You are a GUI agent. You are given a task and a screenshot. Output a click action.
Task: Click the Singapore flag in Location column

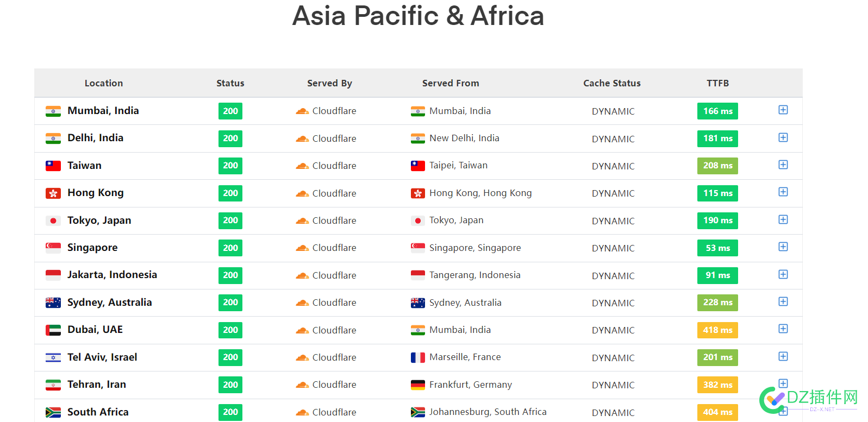(53, 248)
